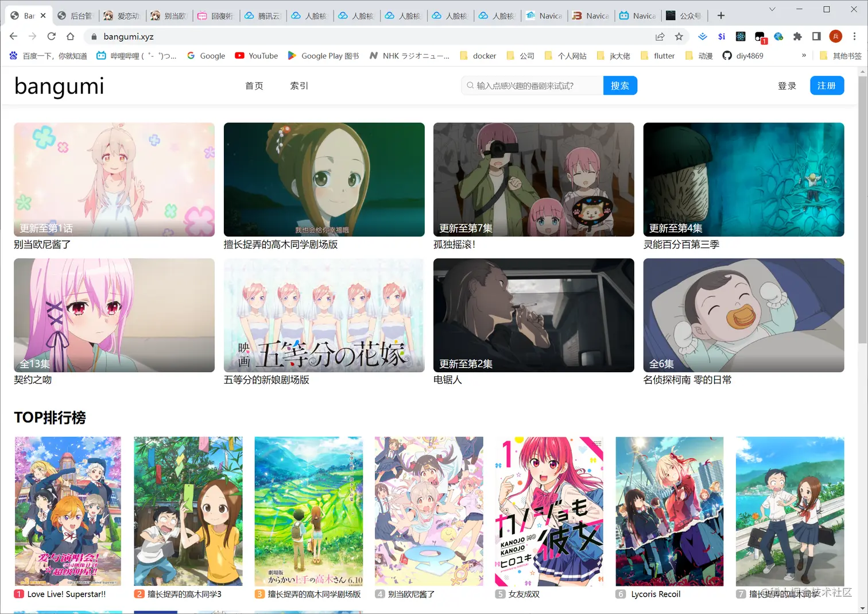Switch to the 爱恋动 tab

click(x=122, y=16)
